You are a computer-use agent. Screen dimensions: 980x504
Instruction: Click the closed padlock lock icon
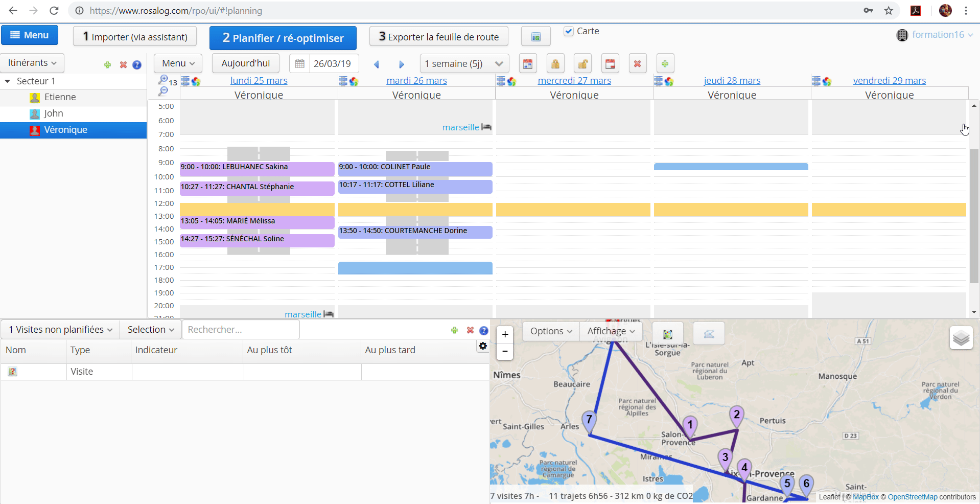point(555,64)
